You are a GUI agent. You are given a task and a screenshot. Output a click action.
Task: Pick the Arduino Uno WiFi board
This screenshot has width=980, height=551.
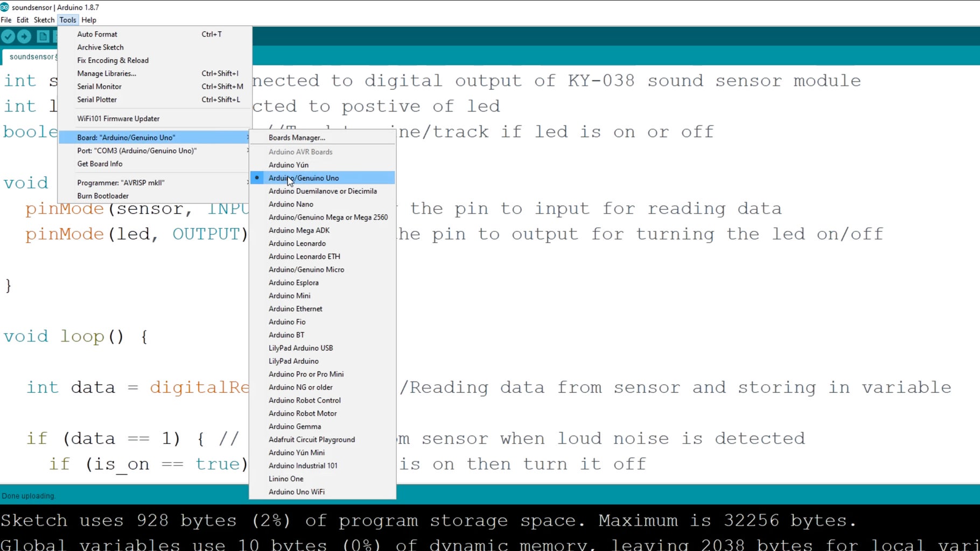coord(323,492)
